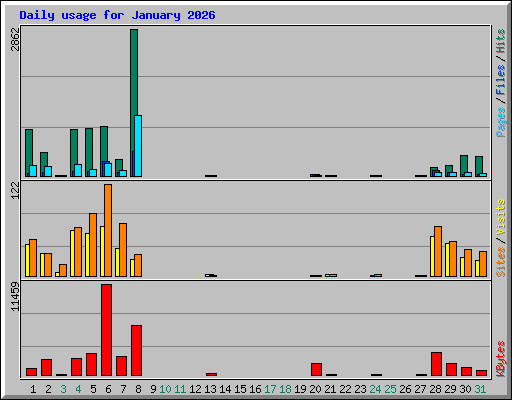
Task: Select the red KBytes bar for day 8
Action: [136, 350]
